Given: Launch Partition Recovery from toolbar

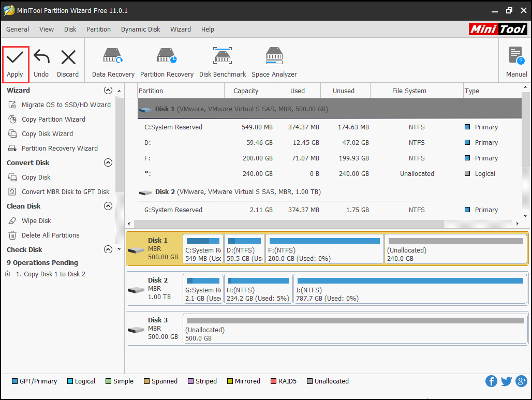Looking at the screenshot, I should coord(167,63).
